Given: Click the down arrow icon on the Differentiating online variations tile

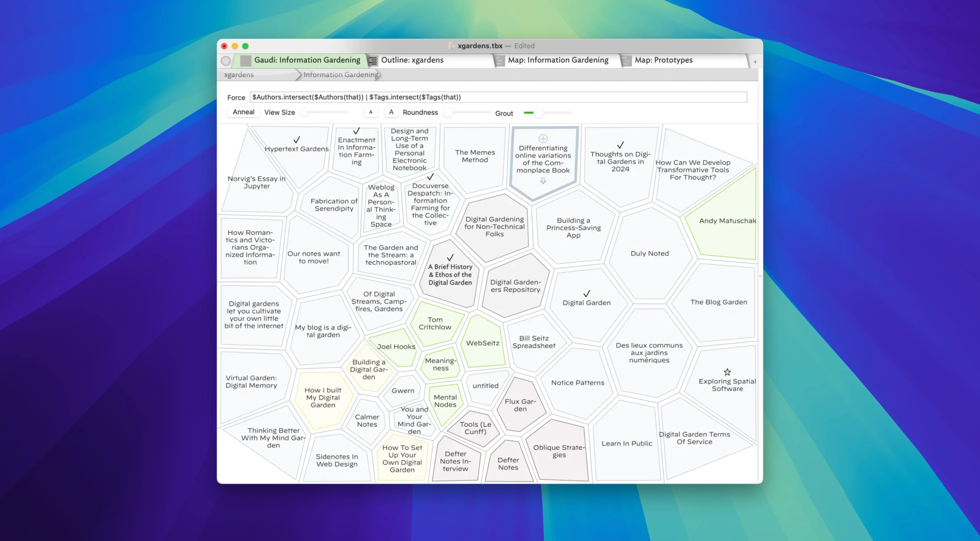Looking at the screenshot, I should (x=543, y=181).
